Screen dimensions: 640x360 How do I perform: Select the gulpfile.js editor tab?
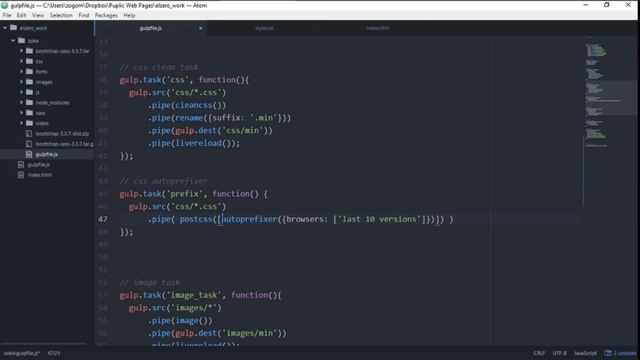151,28
